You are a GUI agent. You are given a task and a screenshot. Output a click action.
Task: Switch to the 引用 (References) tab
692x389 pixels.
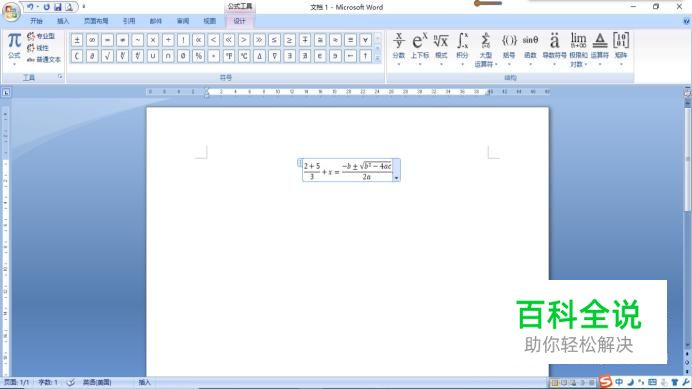(x=129, y=21)
